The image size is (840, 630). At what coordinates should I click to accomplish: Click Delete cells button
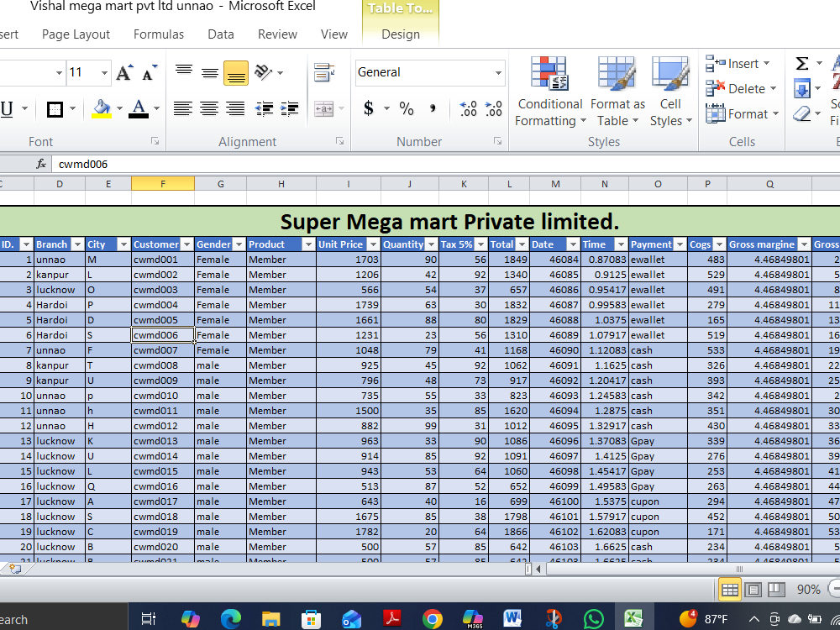pyautogui.click(x=740, y=88)
